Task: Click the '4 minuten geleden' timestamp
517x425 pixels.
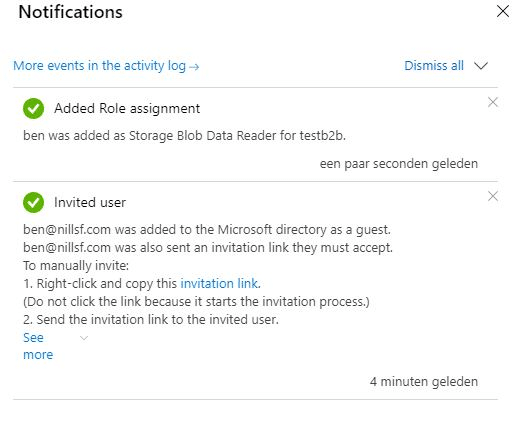Action: (424, 382)
